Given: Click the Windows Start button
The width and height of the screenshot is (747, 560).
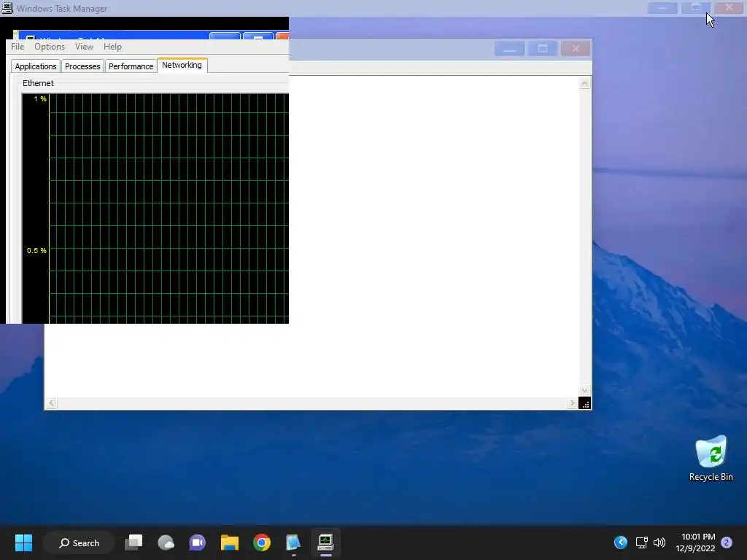Looking at the screenshot, I should click(23, 542).
